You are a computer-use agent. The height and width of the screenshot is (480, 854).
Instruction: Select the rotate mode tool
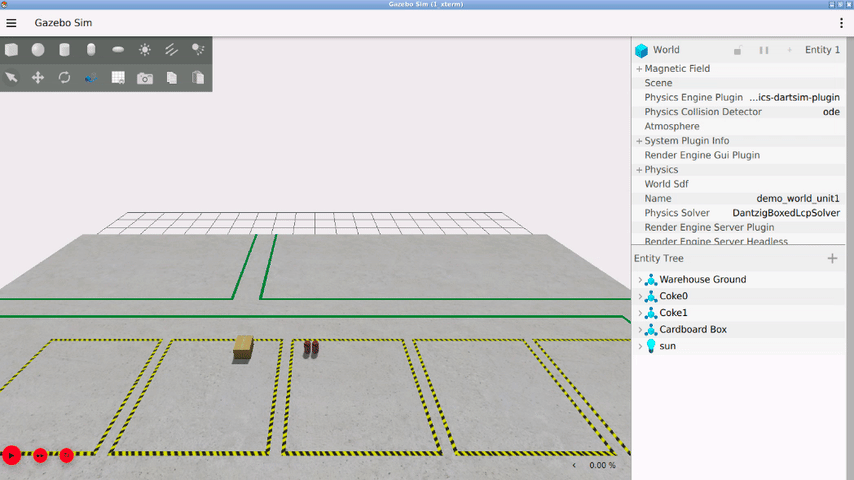[x=64, y=78]
